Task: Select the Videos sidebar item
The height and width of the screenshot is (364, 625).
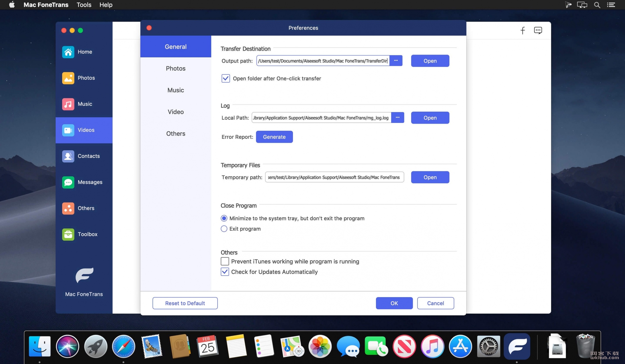Action: [x=84, y=130]
